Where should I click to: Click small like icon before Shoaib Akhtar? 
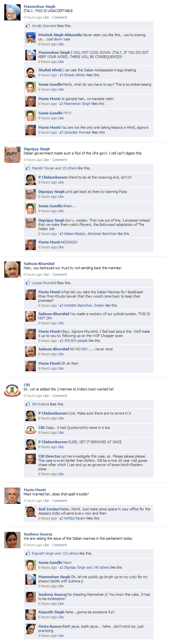[x=62, y=75]
